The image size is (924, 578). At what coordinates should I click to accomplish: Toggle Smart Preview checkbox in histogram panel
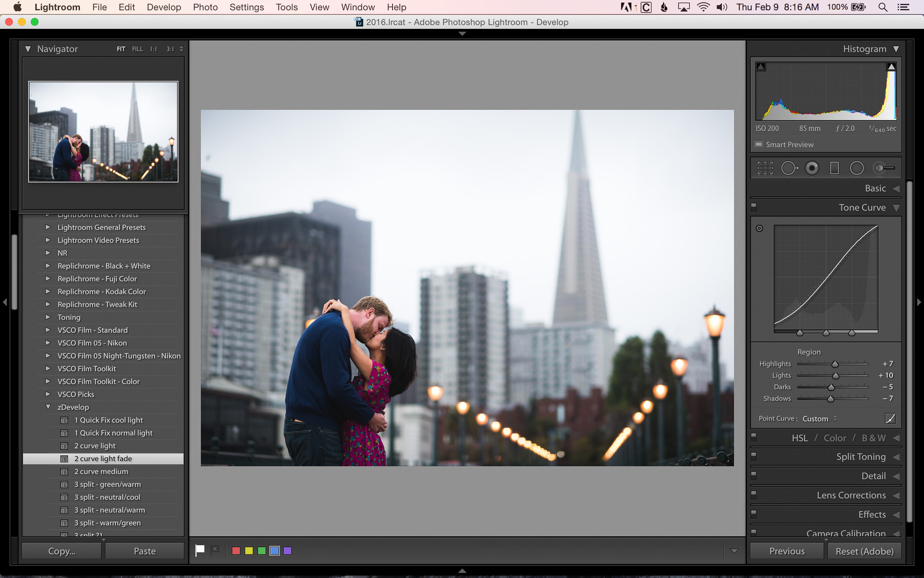coord(758,144)
